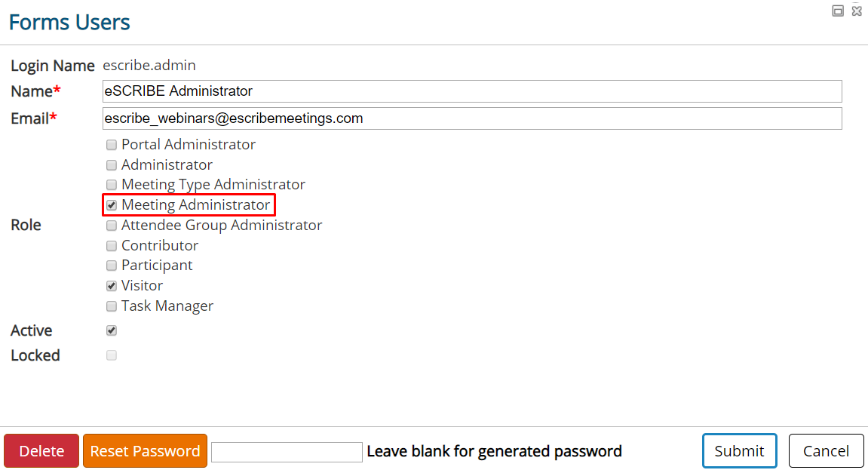The height and width of the screenshot is (473, 868).
Task: Click the close dialog icon
Action: point(857,11)
